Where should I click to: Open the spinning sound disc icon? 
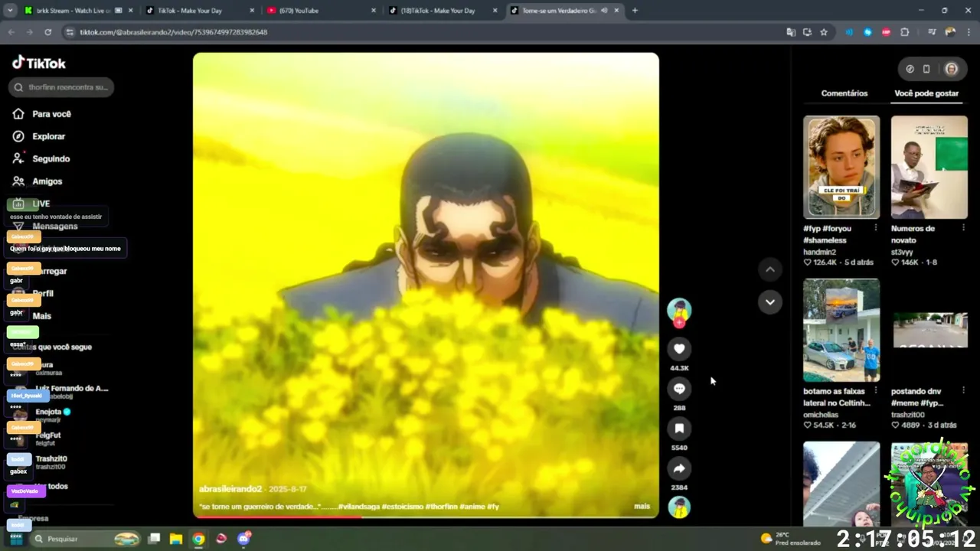679,507
